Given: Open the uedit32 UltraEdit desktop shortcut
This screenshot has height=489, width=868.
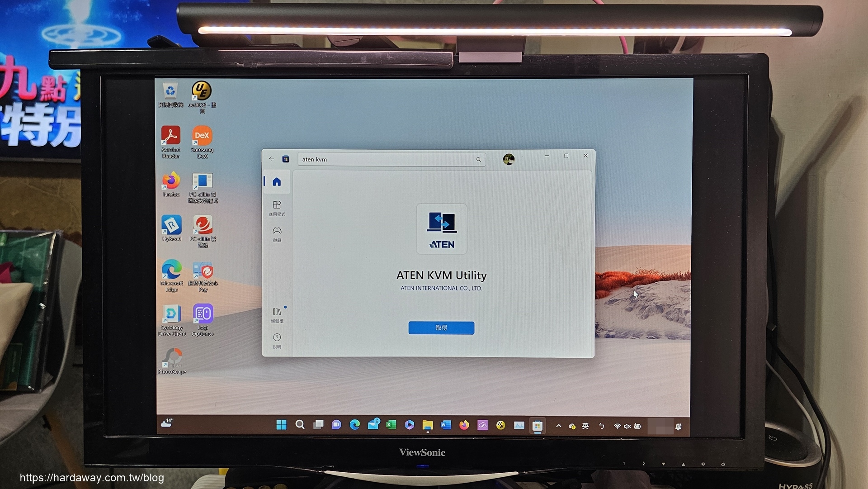Looking at the screenshot, I should [x=202, y=97].
